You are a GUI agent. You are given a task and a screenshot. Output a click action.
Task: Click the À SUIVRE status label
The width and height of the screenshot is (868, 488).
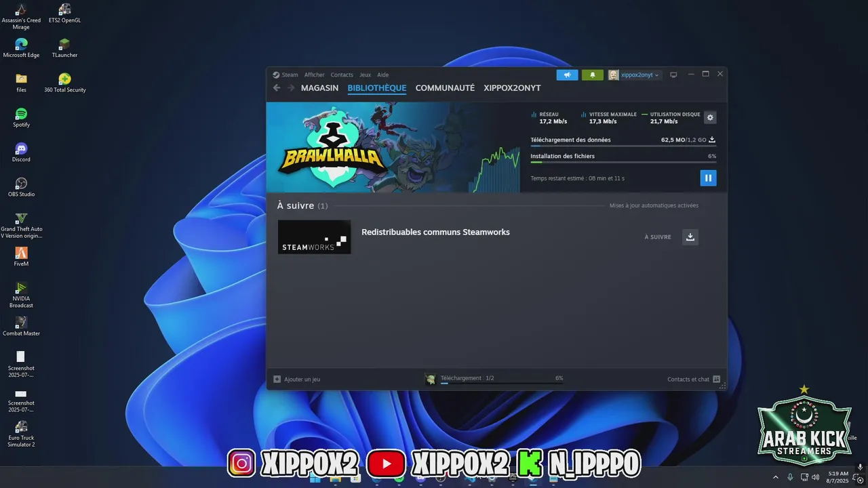658,237
